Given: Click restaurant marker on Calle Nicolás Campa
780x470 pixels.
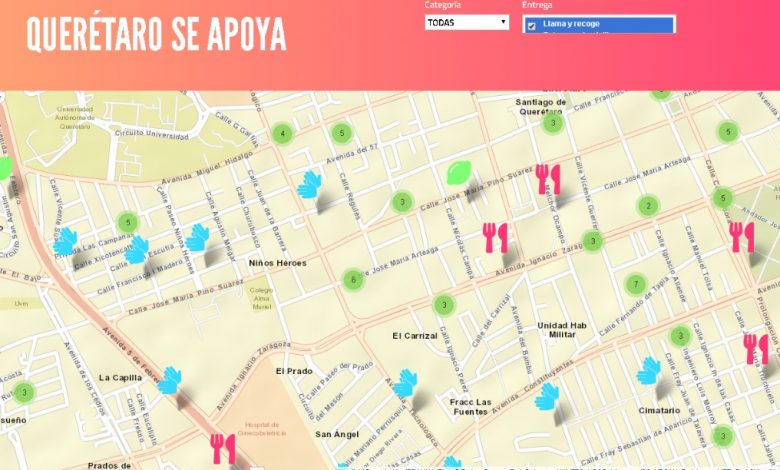Looking at the screenshot, I should coord(495,237).
